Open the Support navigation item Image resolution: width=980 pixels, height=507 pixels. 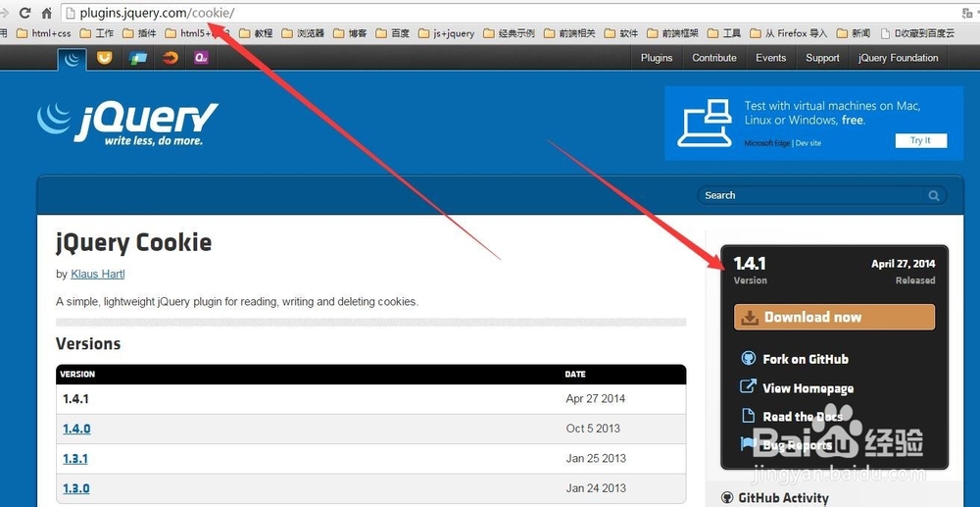822,58
